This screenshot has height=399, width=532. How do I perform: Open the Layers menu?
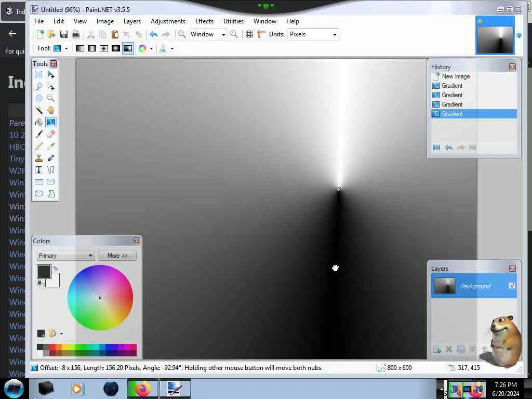point(132,21)
